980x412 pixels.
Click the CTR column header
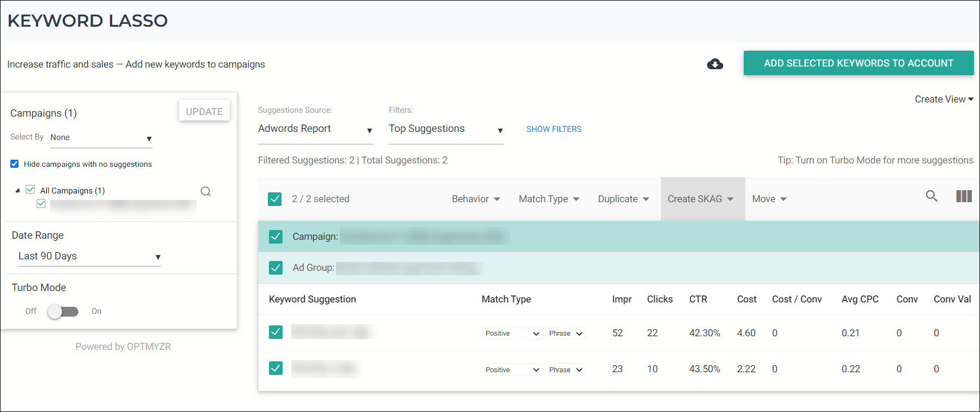(698, 299)
